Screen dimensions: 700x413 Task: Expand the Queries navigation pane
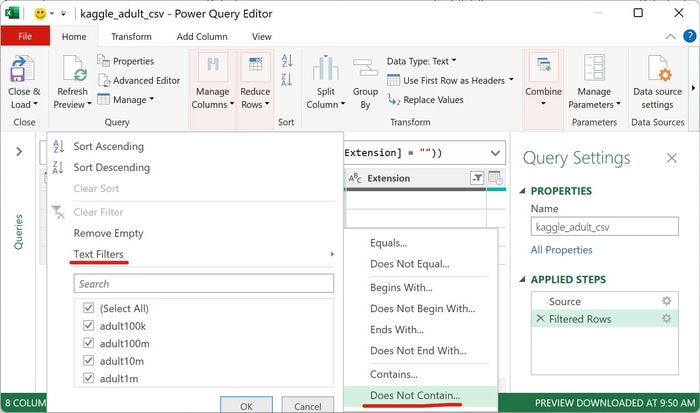19,152
